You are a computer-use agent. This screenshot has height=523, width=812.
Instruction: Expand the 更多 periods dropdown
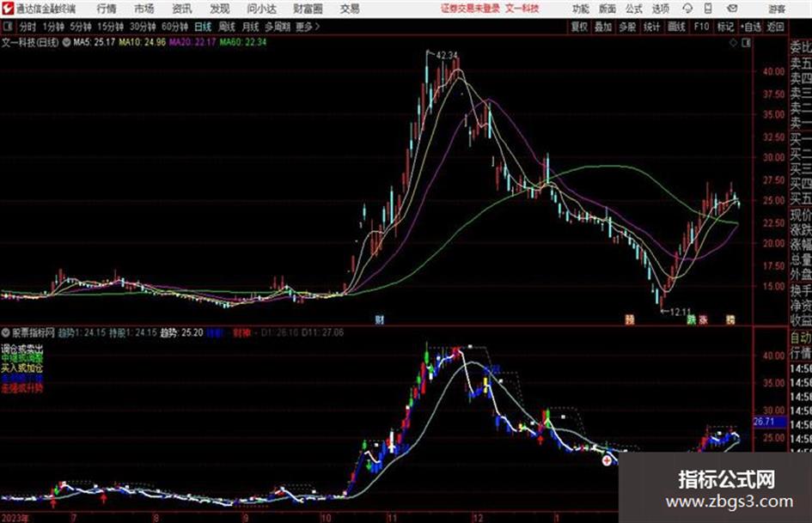[308, 27]
